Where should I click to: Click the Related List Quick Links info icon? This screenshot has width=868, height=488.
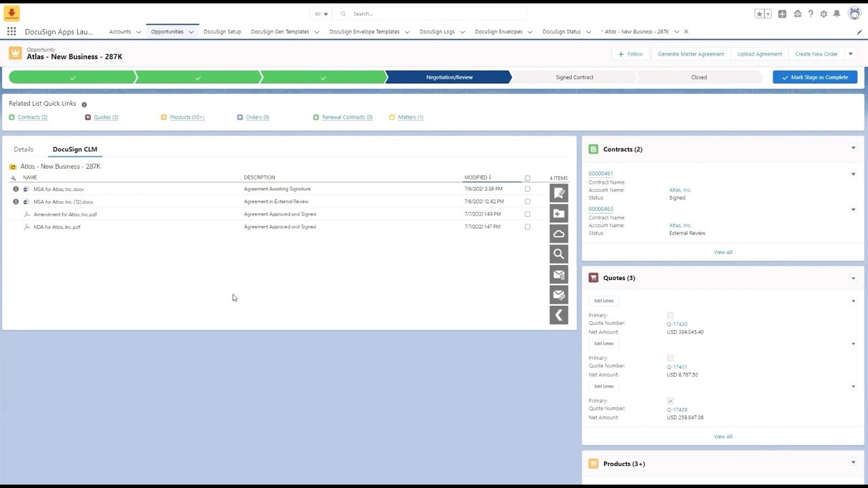coord(84,104)
